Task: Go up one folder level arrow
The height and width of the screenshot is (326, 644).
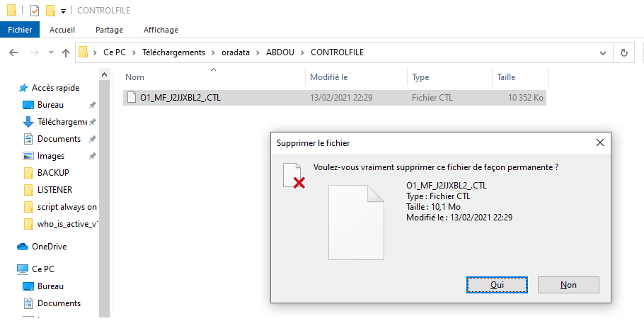Action: (66, 52)
